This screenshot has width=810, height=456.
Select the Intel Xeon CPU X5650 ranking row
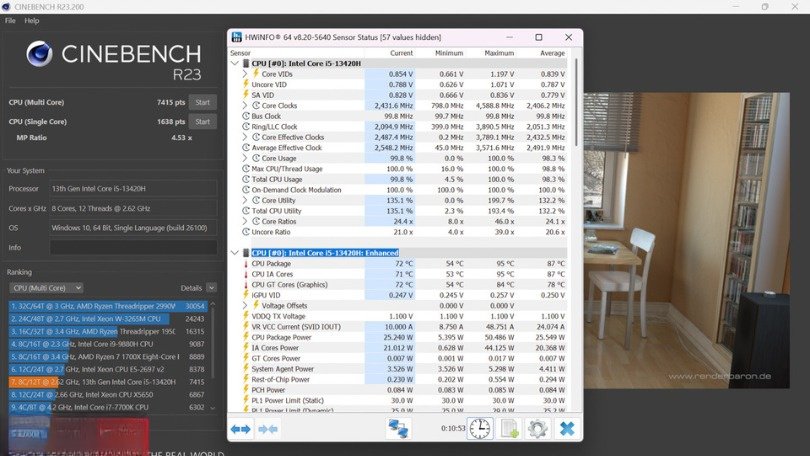[108, 395]
